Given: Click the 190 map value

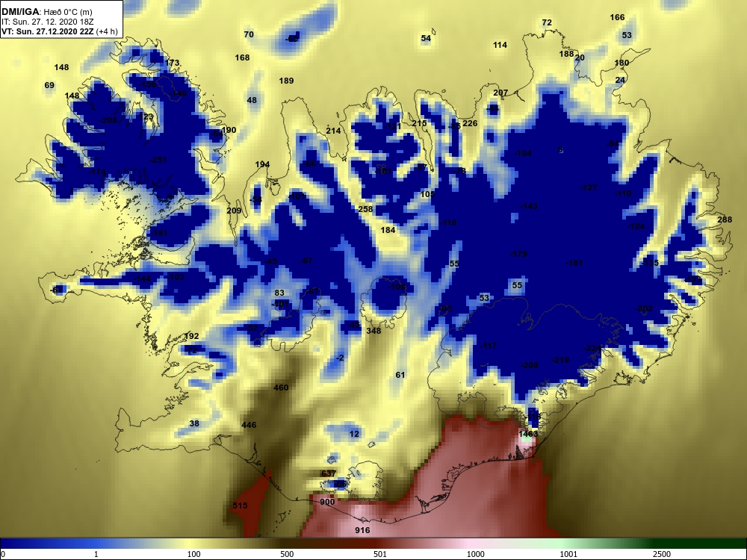Looking at the screenshot, I should click(x=229, y=130).
